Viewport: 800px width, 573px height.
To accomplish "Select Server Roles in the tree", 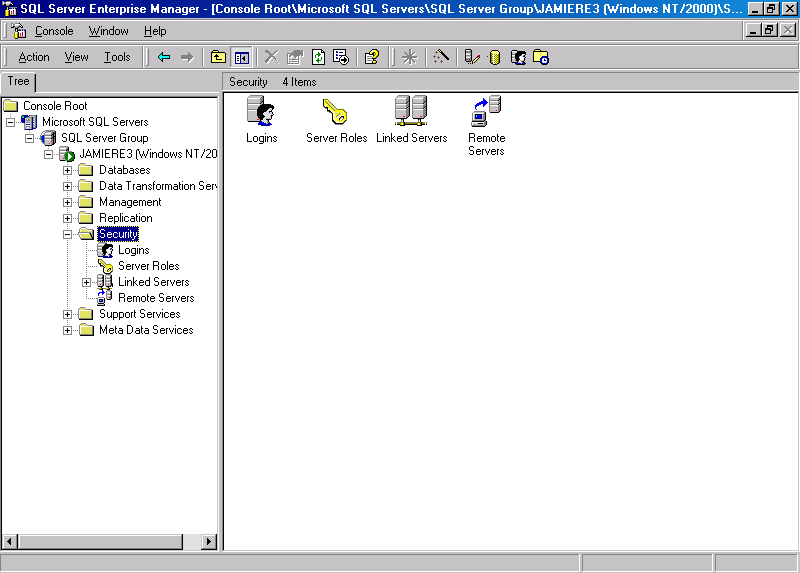I will [x=148, y=266].
